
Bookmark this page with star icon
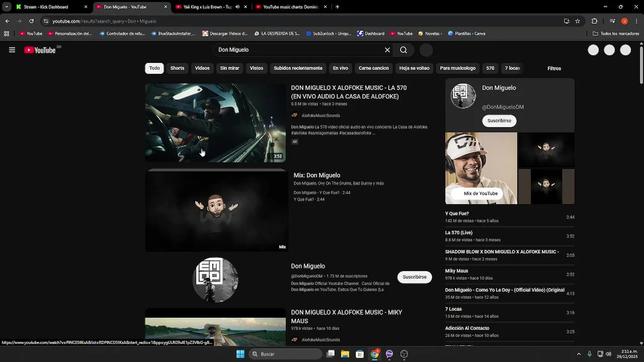pos(578,21)
